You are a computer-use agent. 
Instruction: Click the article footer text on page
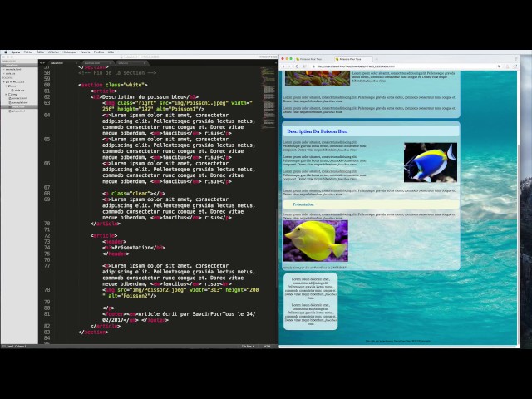click(314, 268)
